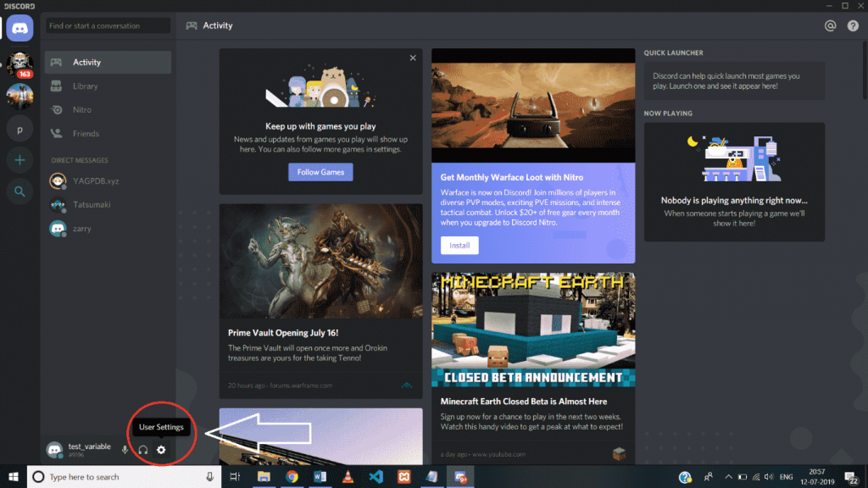Open volume control in system tray
The width and height of the screenshot is (868, 488).
point(769,476)
